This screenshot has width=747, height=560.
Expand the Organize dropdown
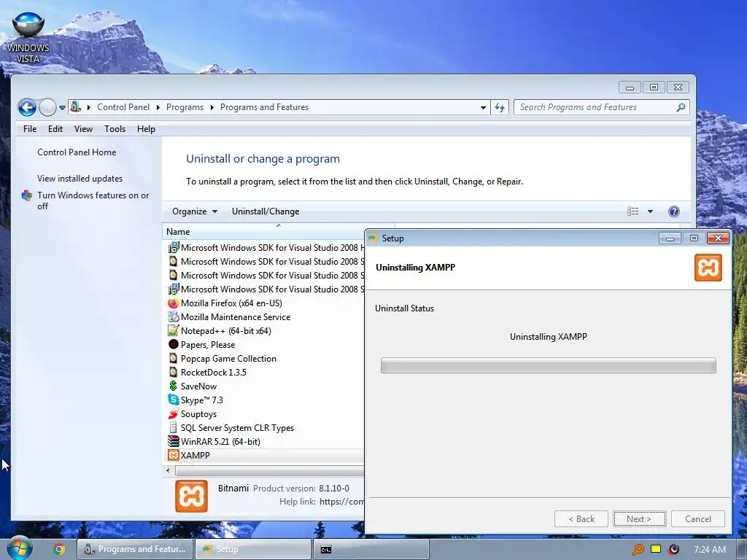pyautogui.click(x=194, y=211)
